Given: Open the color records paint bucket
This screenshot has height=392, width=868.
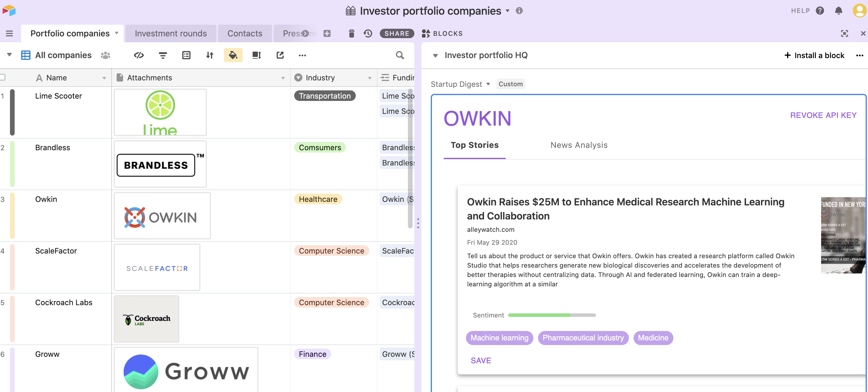Looking at the screenshot, I should (233, 55).
